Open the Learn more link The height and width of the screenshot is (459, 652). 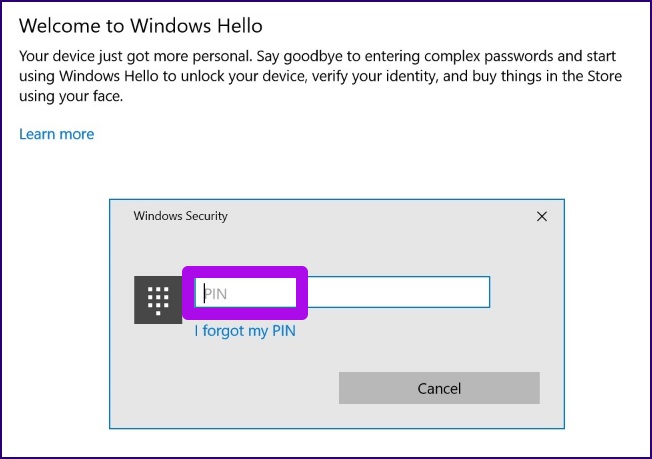56,134
